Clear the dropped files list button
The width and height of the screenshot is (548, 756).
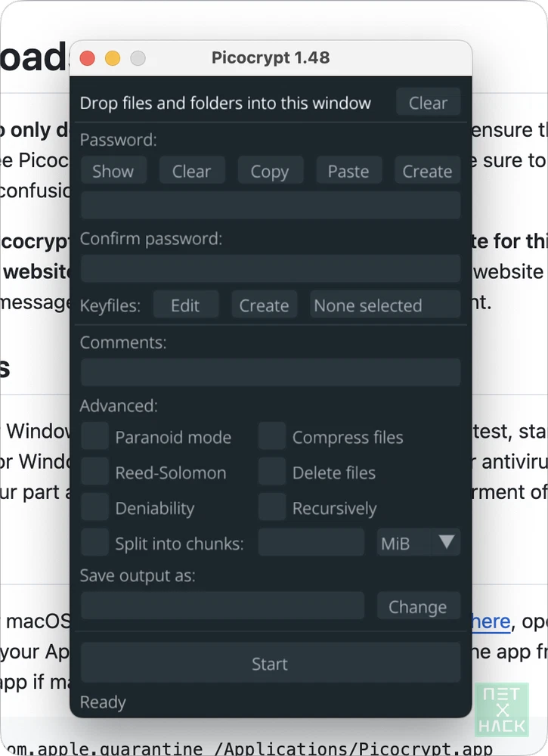[428, 102]
